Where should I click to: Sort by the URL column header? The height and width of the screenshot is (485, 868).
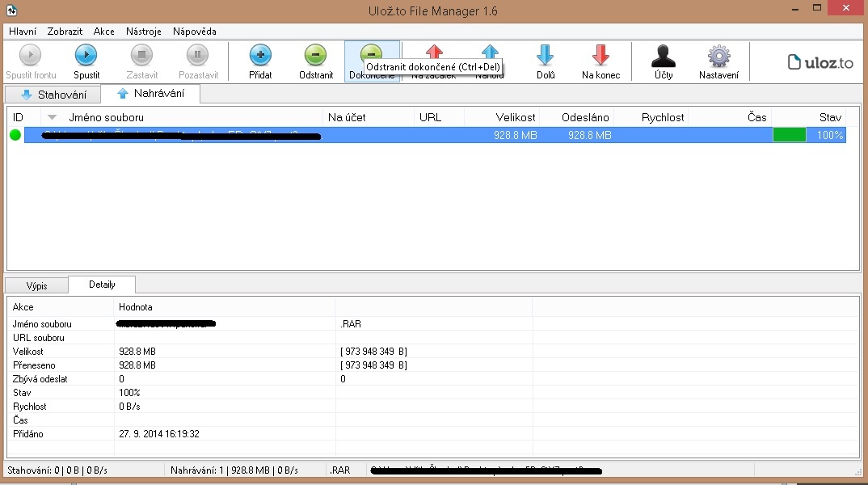coord(430,117)
